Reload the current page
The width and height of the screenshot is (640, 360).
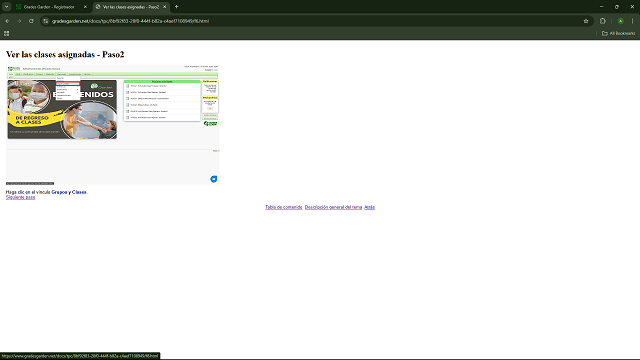(x=31, y=21)
